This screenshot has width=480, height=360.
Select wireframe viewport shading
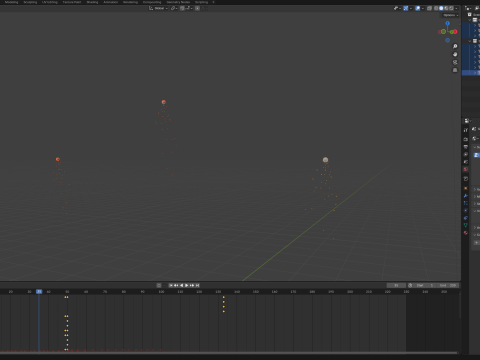[436, 8]
